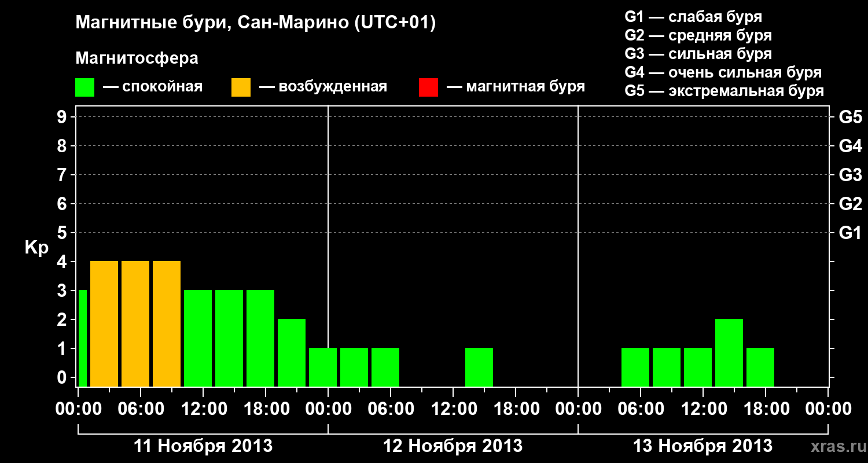Select the 'G5 — экстремальная буря' legend line
The height and width of the screenshot is (463, 868).
click(724, 91)
